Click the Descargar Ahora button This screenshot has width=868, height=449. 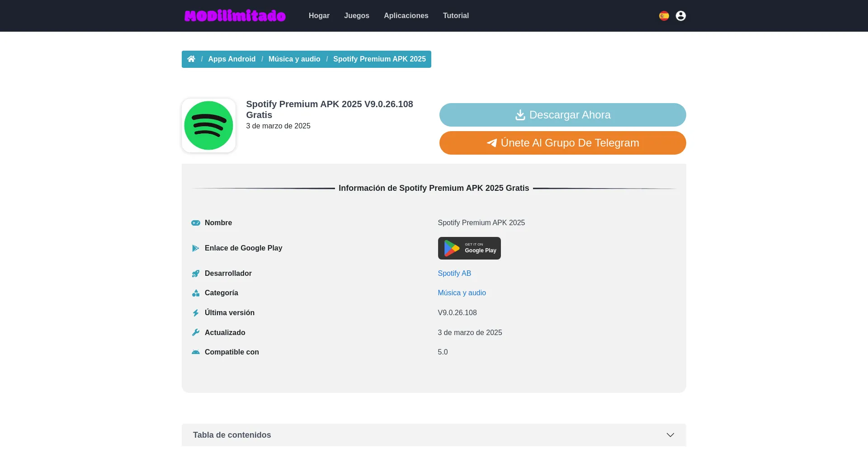pos(563,115)
